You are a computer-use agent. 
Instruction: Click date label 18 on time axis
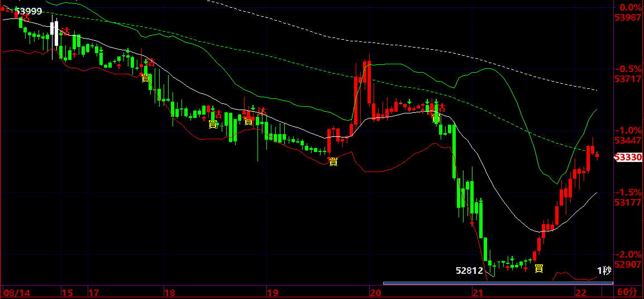click(x=169, y=293)
